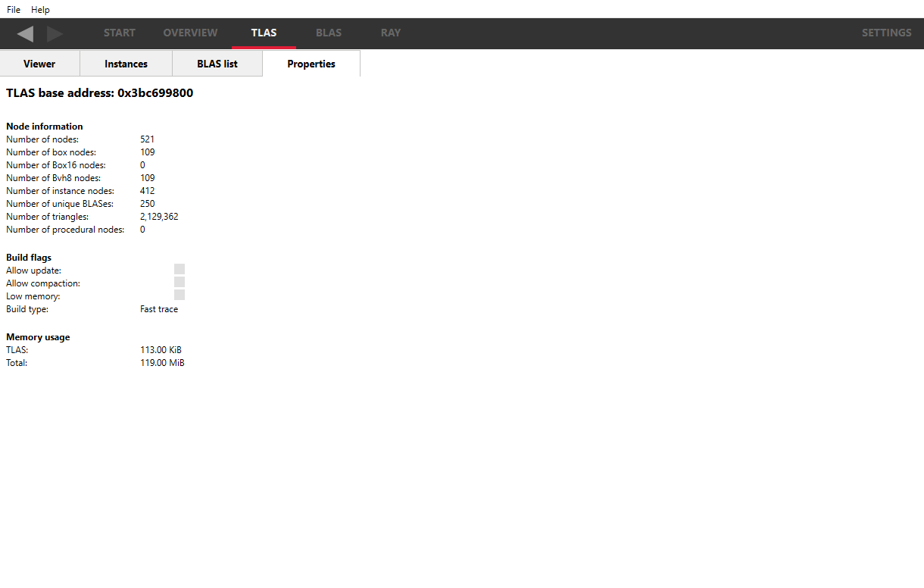
Task: Toggle the Low memory checkbox
Action: click(179, 295)
